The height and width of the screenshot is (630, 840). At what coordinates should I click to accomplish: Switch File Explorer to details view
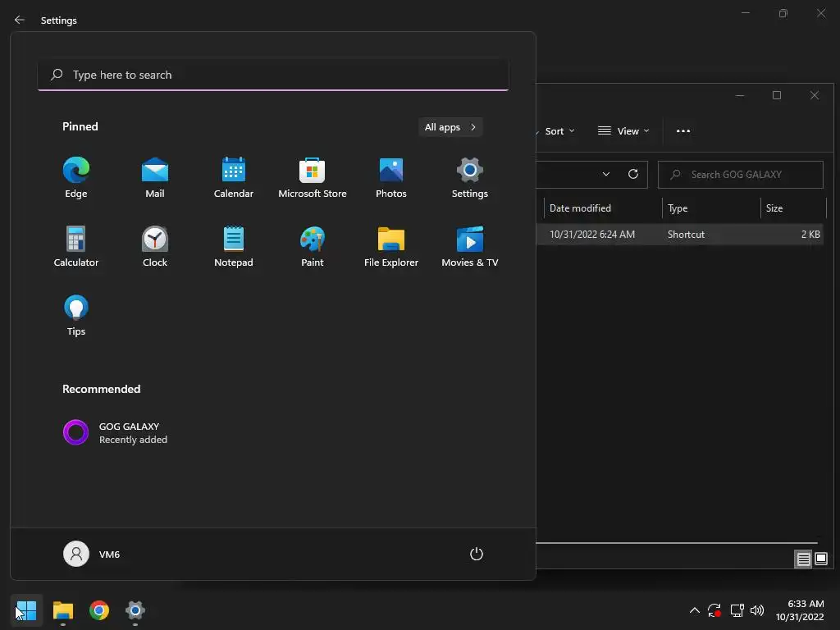pos(803,559)
